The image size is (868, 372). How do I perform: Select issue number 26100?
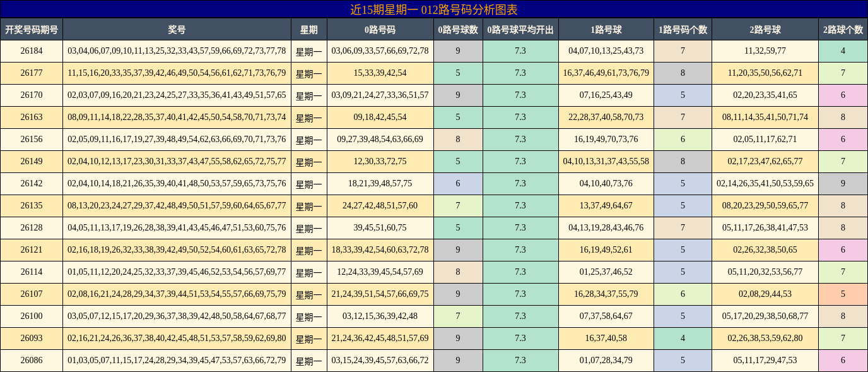[x=32, y=316]
